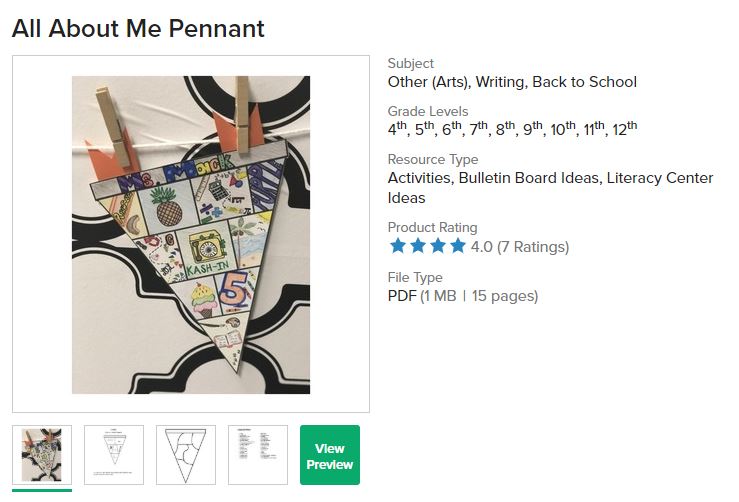Select the 5th grade level link

425,129
